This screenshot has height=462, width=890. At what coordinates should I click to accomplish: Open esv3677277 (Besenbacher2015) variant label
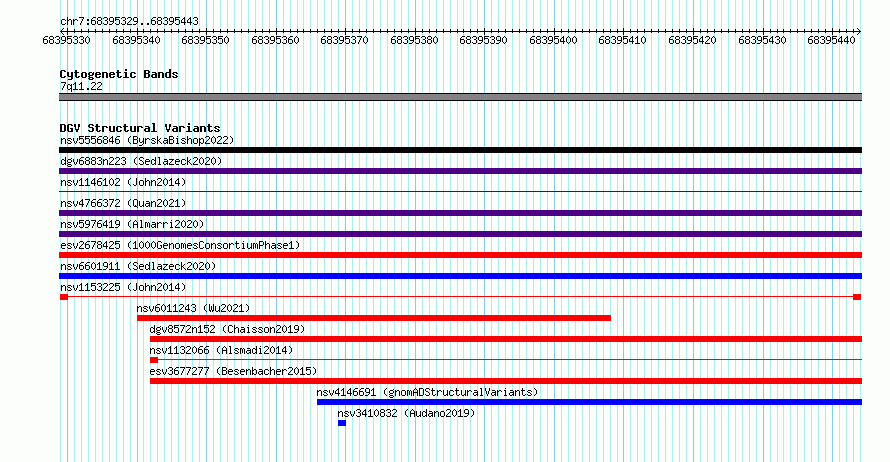point(233,371)
